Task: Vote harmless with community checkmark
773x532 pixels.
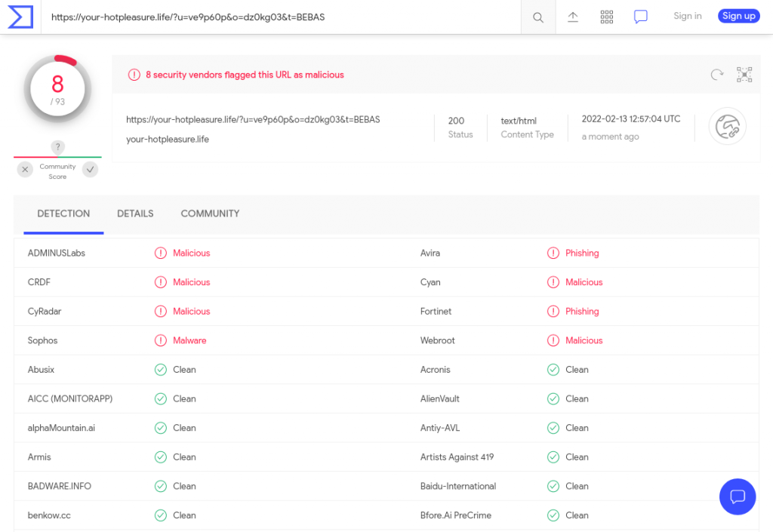Action: click(x=91, y=170)
